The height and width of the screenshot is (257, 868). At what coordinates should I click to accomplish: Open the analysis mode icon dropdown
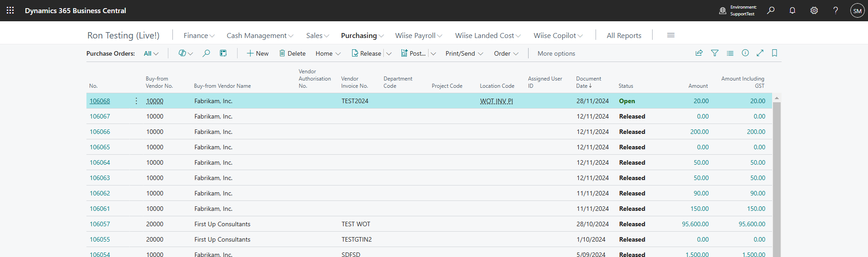tap(186, 53)
